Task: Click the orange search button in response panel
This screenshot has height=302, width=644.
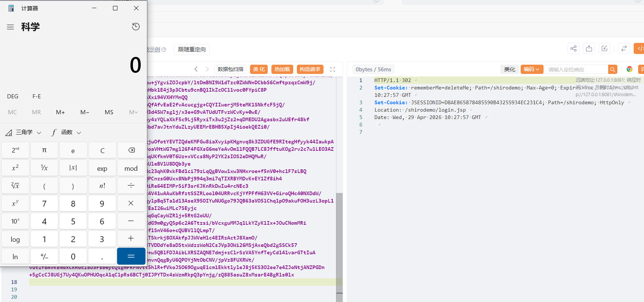Action: click(613, 69)
